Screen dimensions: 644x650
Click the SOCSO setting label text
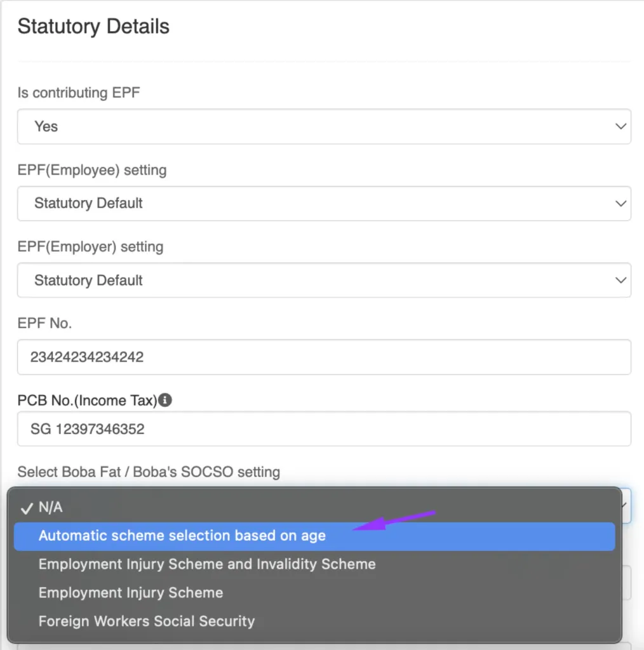tap(149, 472)
